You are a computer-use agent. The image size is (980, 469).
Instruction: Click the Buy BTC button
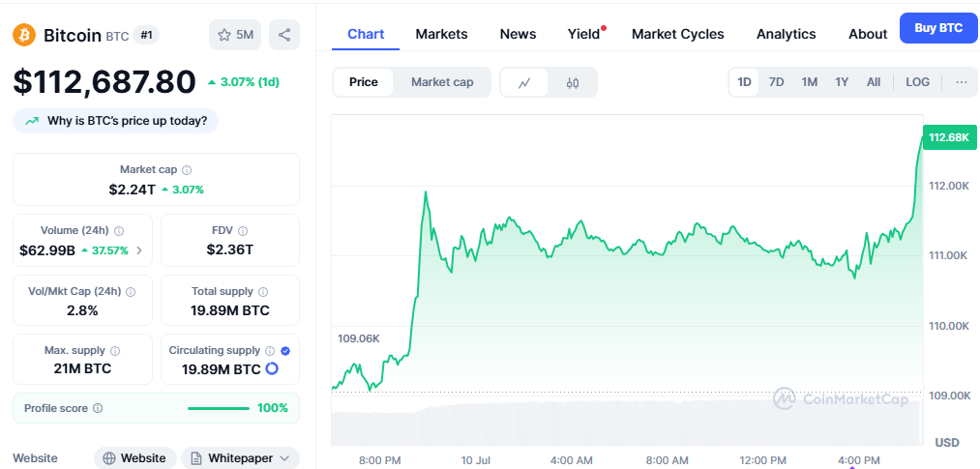point(938,28)
